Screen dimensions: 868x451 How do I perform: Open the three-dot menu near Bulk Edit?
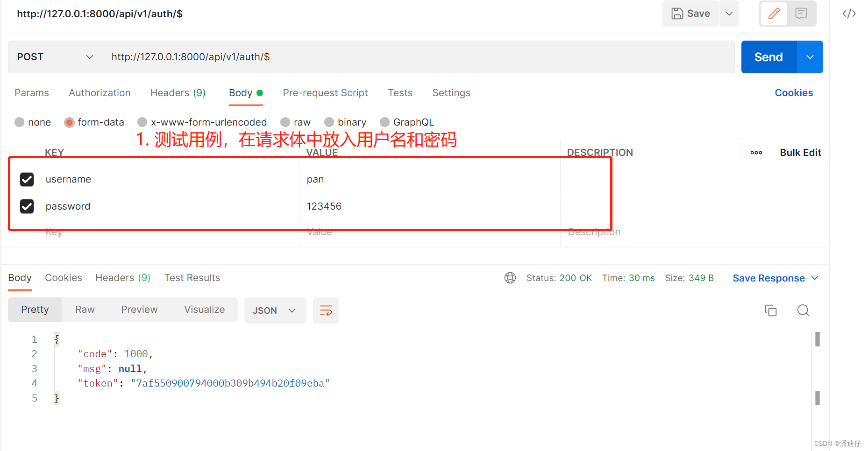coord(755,152)
